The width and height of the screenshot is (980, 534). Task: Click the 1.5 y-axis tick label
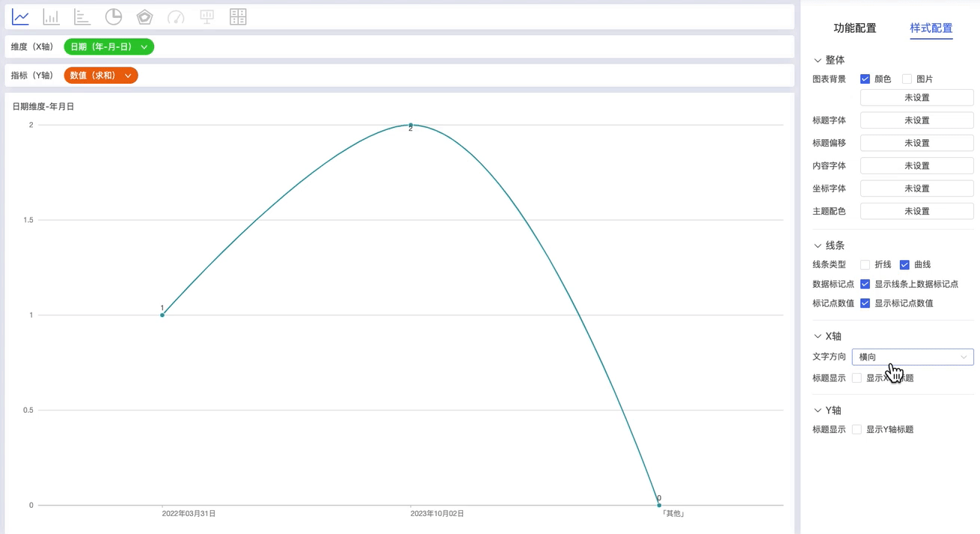point(28,220)
